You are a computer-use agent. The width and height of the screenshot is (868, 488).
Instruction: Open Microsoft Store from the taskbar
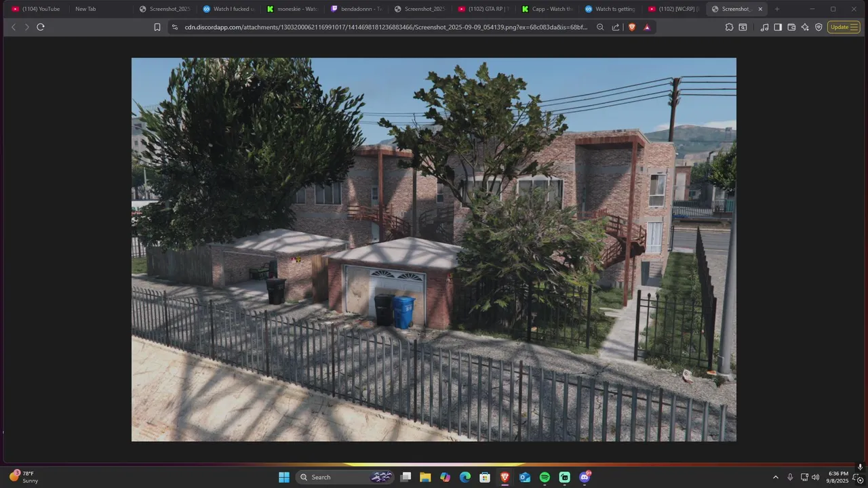coord(485,477)
